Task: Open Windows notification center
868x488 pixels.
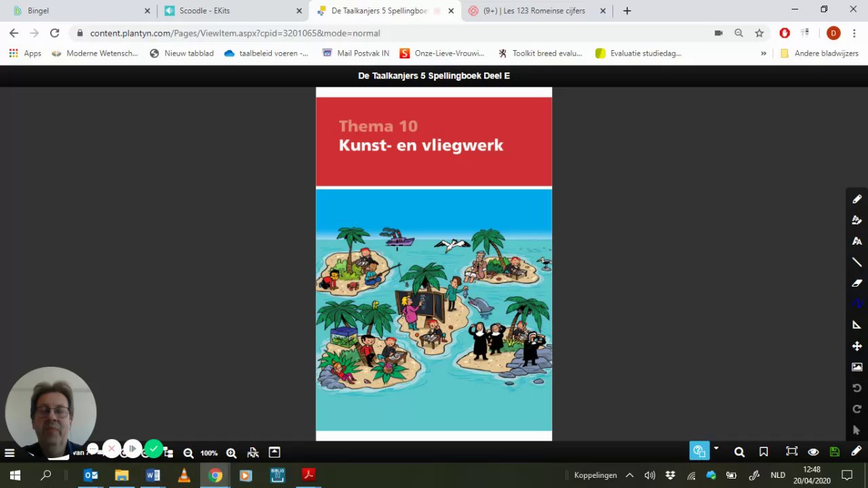Action: pos(847,475)
